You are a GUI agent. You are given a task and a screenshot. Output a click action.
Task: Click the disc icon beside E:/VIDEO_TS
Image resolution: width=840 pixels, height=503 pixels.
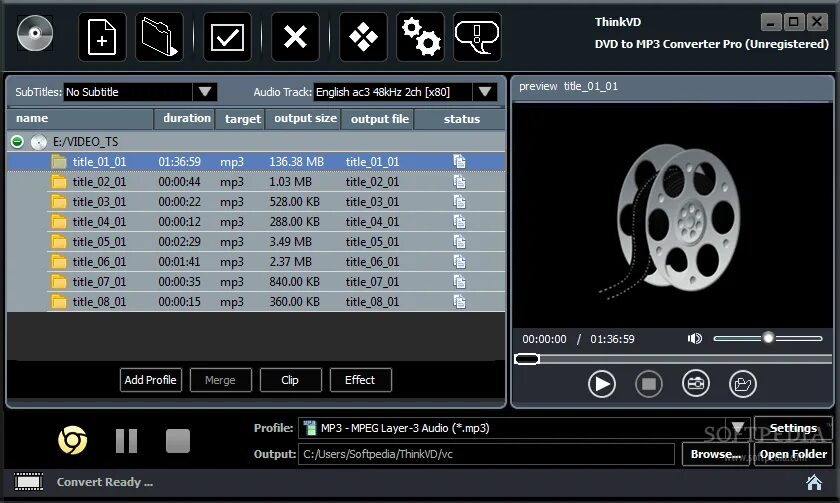[x=39, y=141]
